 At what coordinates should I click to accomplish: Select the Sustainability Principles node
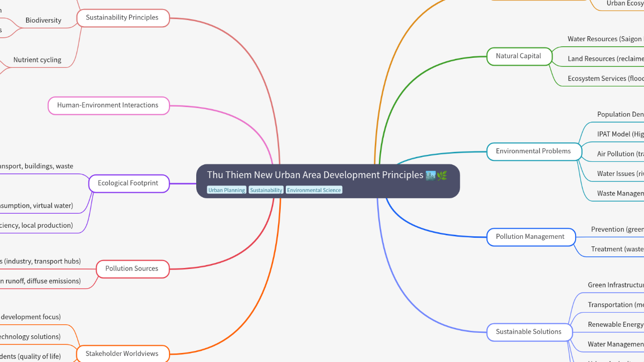(x=122, y=18)
